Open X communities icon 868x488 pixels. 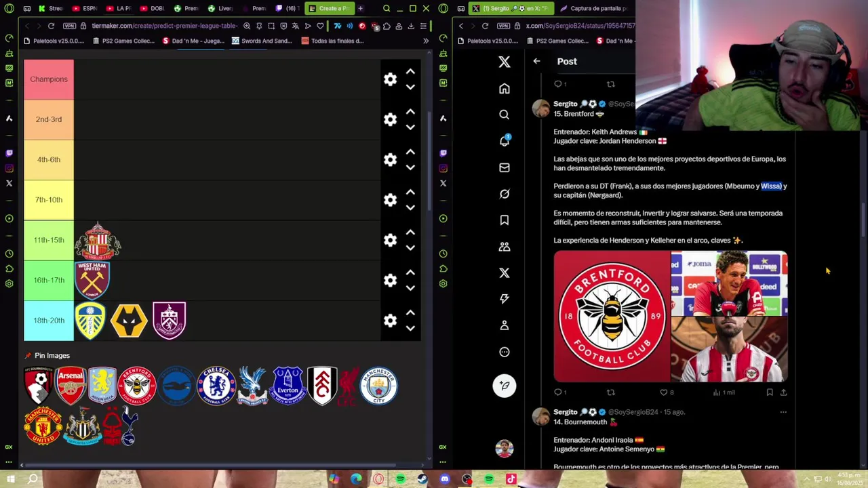click(x=504, y=247)
